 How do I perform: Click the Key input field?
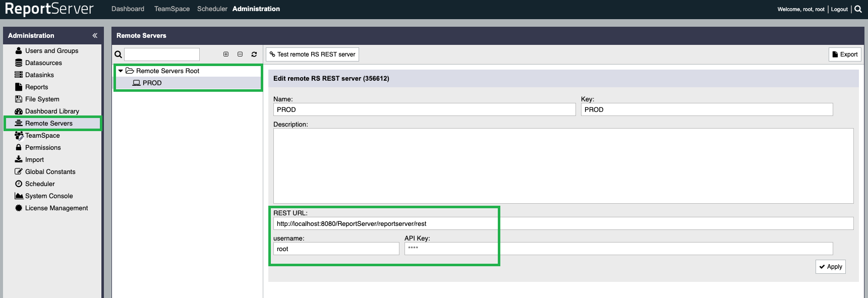(707, 109)
